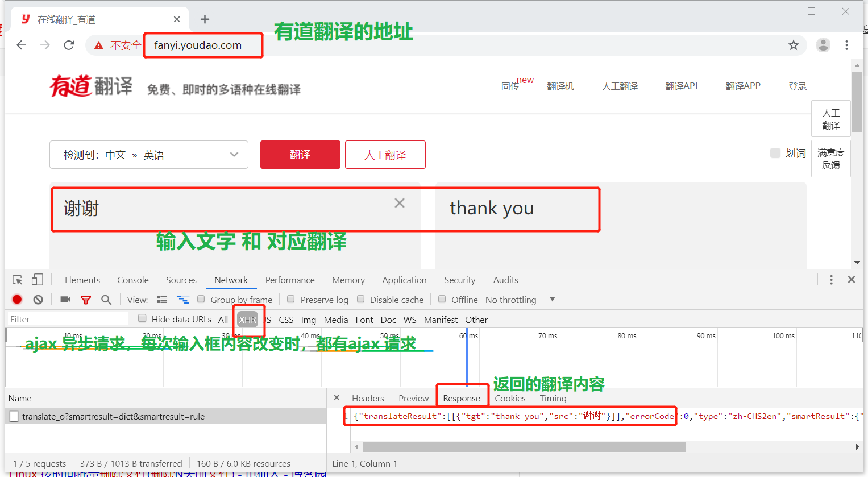
Task: Enable the Group by frame checkbox
Action: [201, 299]
